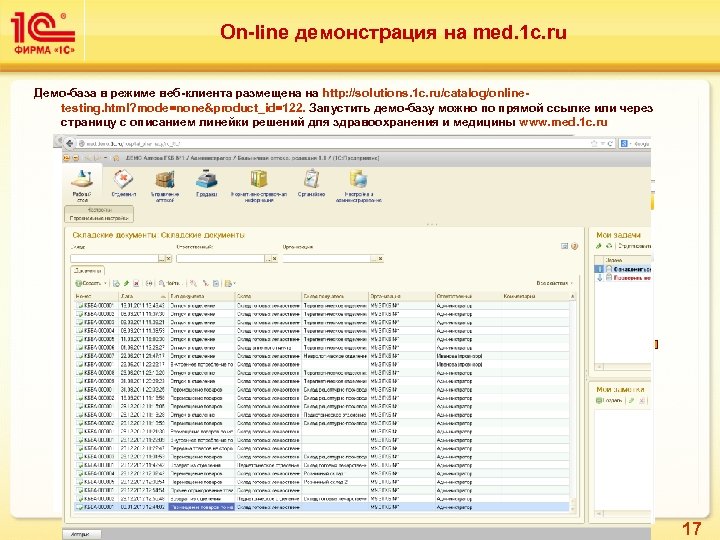Image resolution: width=720 pixels, height=540 pixels.
Task: Open Персональные настройки command
Action: (99, 218)
